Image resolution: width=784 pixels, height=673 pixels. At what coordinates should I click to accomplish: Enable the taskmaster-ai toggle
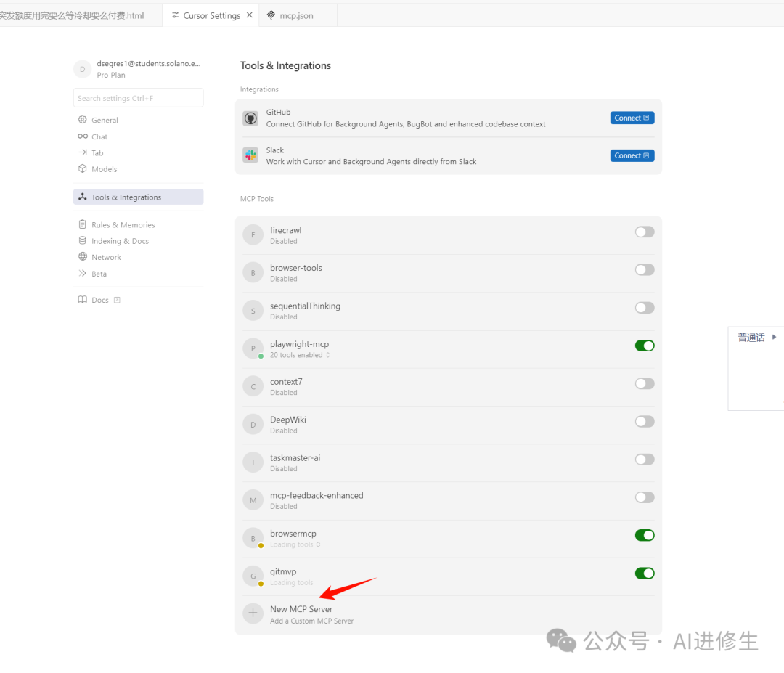pos(645,460)
